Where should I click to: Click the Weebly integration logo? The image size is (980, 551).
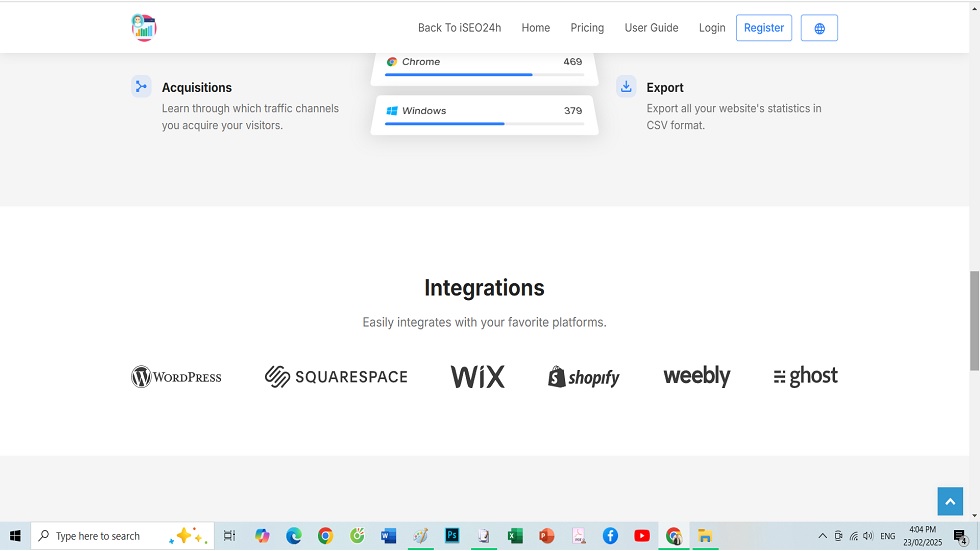(696, 376)
